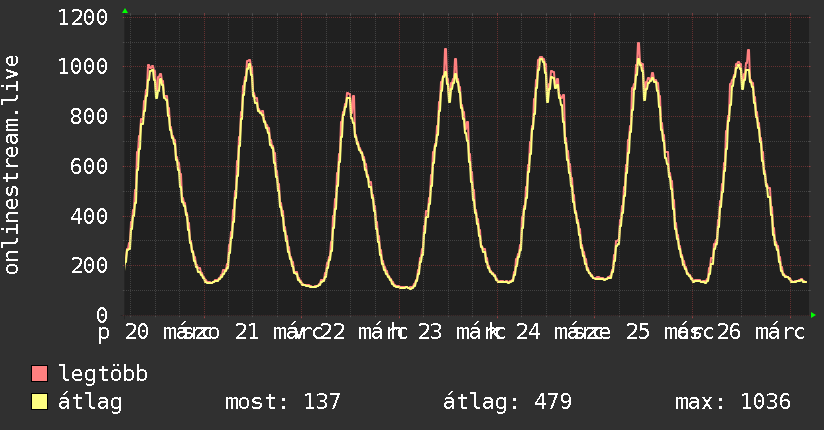
Task: Click the yellow átlag legend swatch
Action: pos(39,402)
